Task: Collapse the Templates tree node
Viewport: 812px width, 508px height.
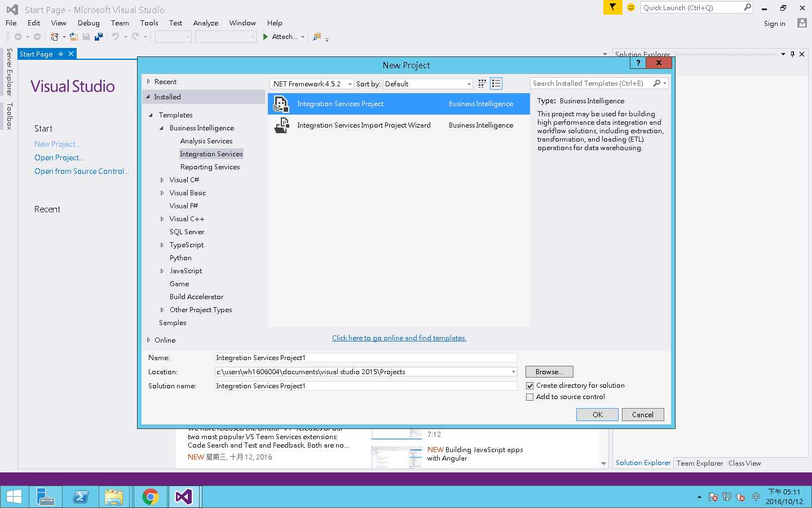Action: (x=151, y=115)
